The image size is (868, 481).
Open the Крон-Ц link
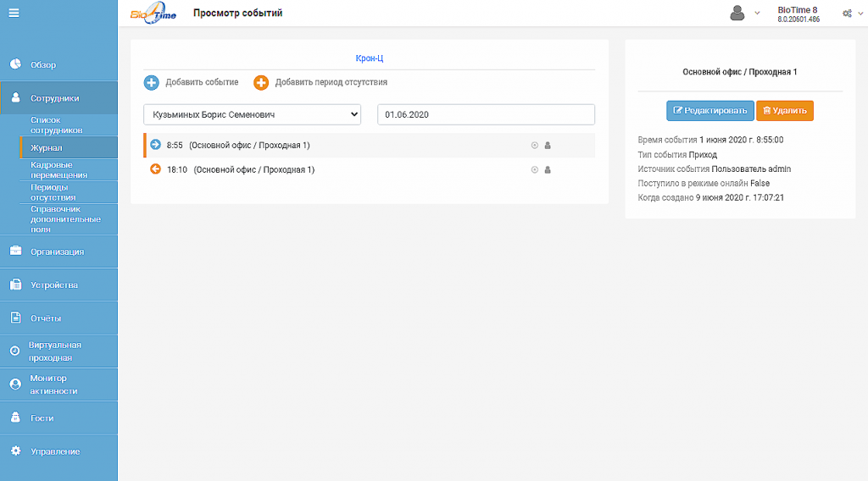(x=370, y=58)
